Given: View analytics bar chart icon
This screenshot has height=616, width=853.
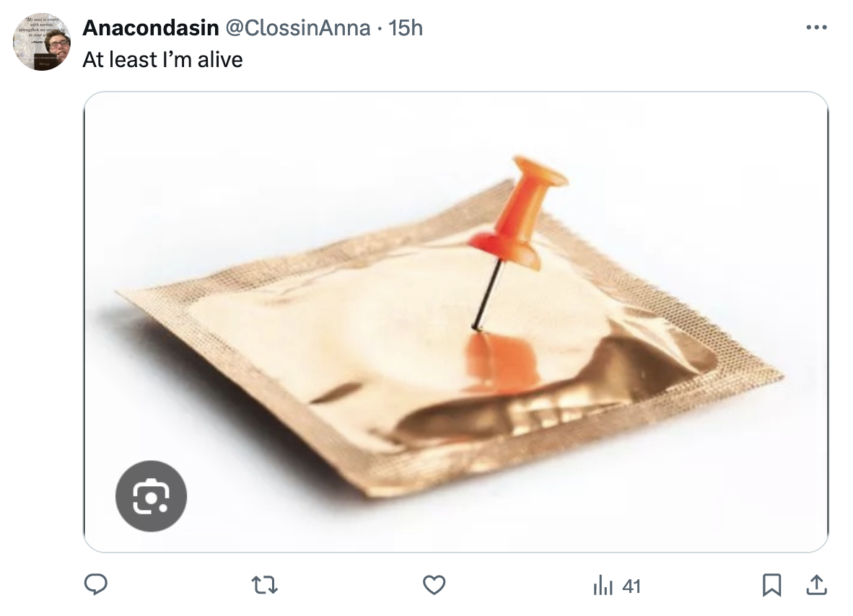Looking at the screenshot, I should [603, 586].
